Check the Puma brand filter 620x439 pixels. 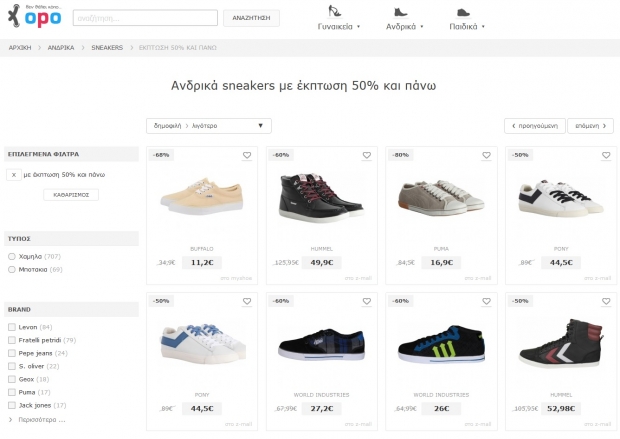[x=12, y=392]
